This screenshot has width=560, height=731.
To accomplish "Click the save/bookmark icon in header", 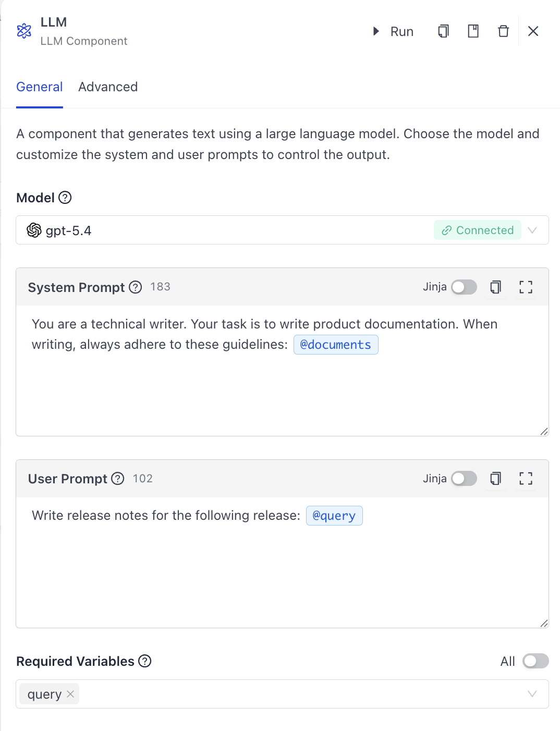I will pyautogui.click(x=473, y=31).
